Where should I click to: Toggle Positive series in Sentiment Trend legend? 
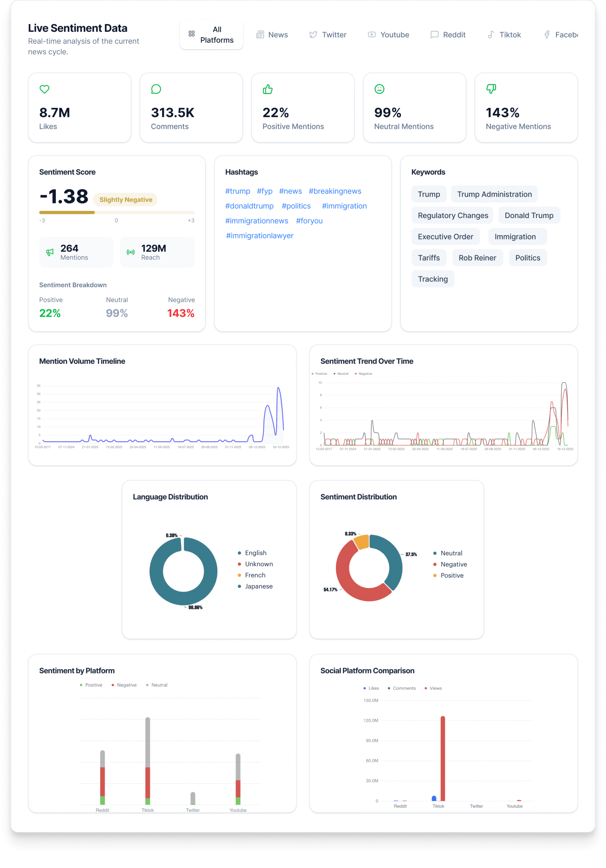(x=320, y=374)
